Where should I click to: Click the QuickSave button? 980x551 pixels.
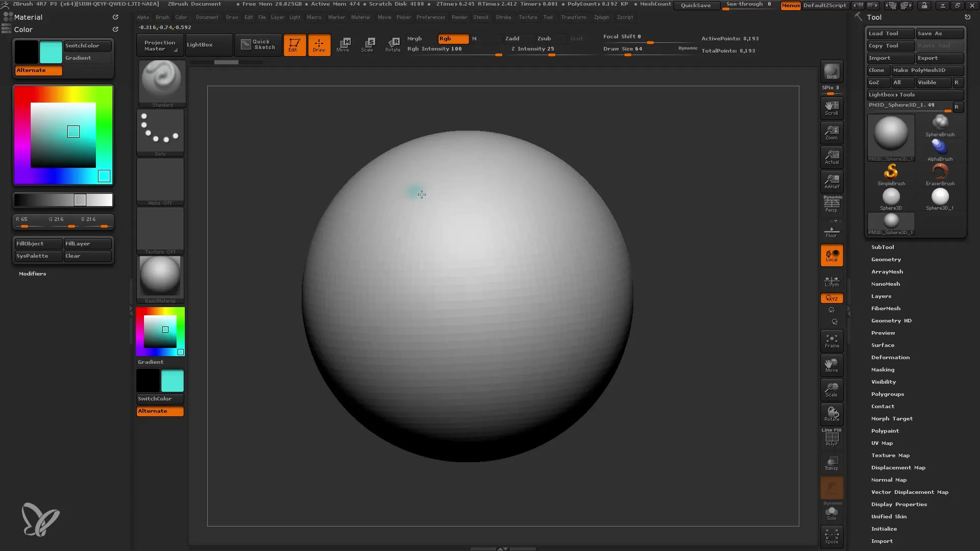[695, 5]
